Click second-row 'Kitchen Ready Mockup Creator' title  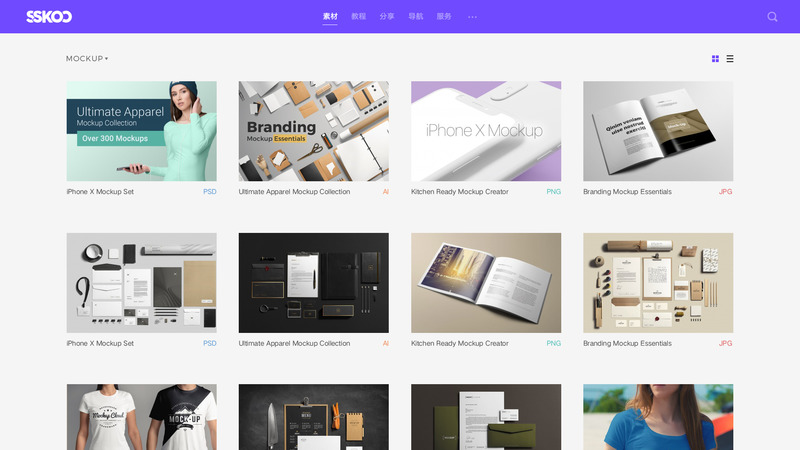click(460, 343)
